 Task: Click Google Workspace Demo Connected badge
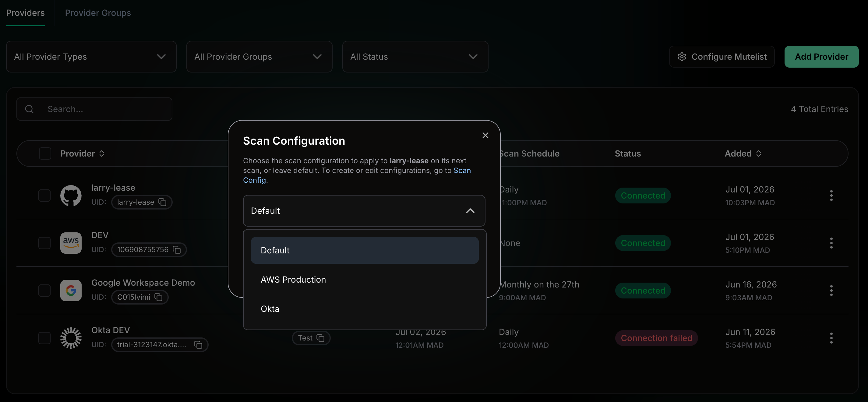tap(643, 291)
